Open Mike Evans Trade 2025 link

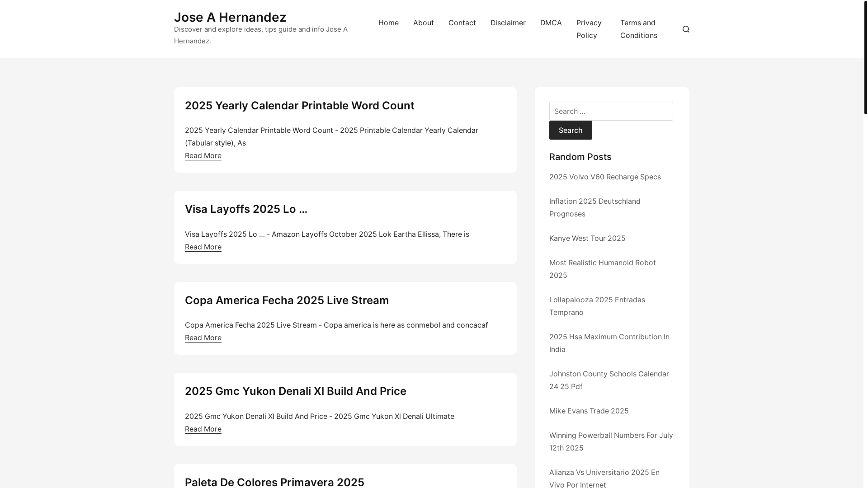(589, 411)
